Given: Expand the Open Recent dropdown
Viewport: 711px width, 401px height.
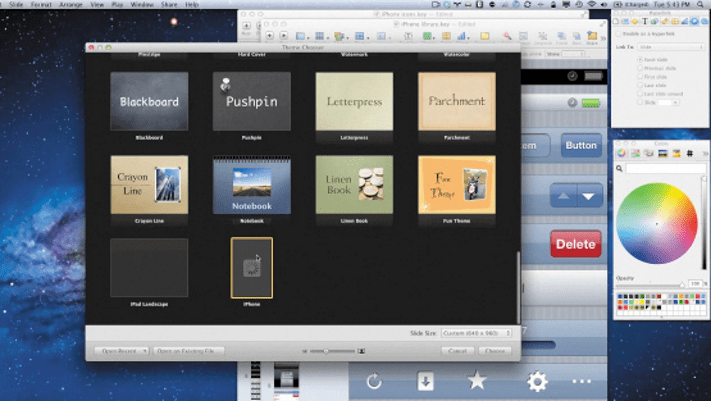Looking at the screenshot, I should [121, 351].
